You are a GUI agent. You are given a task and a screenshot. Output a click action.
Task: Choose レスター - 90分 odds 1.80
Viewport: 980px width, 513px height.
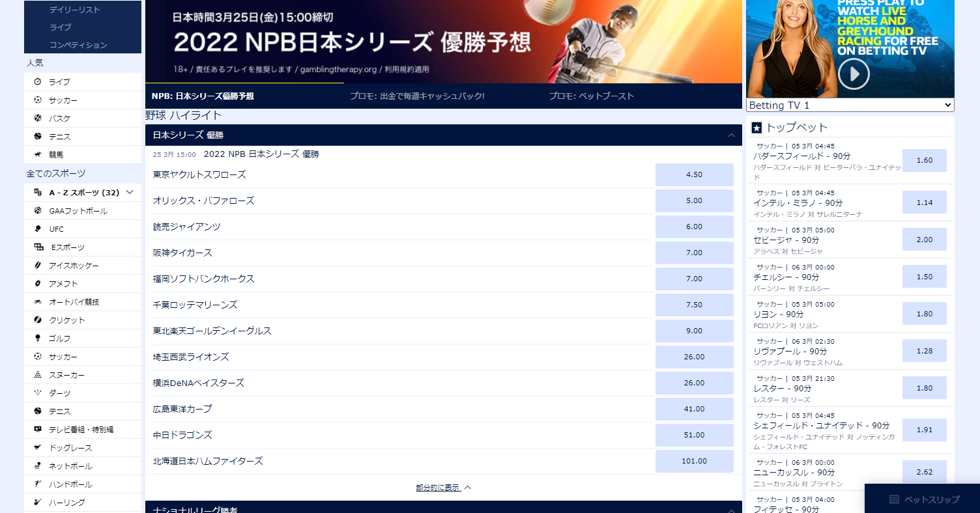coord(925,388)
